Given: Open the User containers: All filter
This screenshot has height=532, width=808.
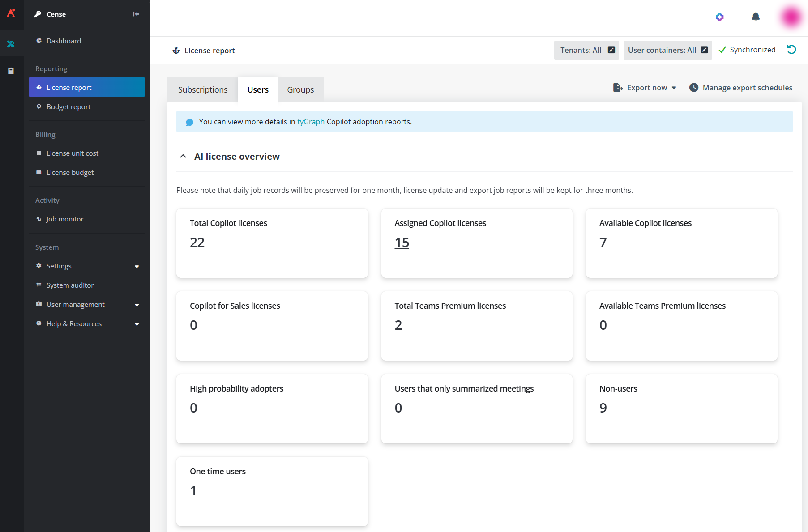Looking at the screenshot, I should pos(667,50).
